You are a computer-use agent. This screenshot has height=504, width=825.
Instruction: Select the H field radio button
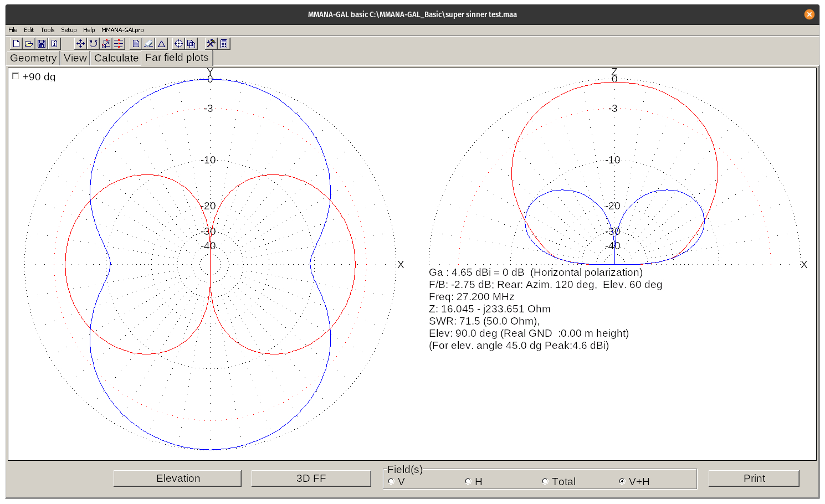468,481
